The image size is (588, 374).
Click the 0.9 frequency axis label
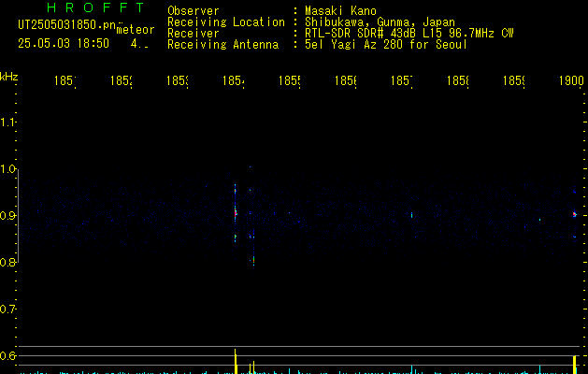pos(7,216)
